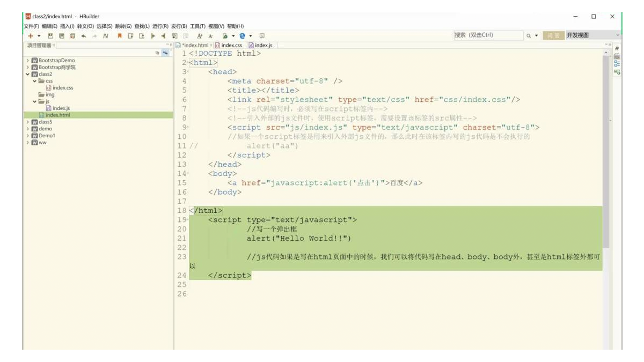
Task: Expand the ww project
Action: [x=27, y=142]
